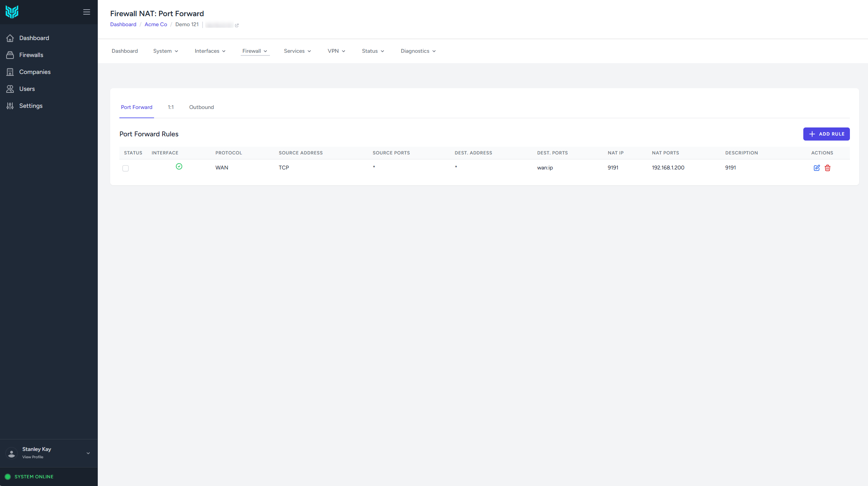The image size is (868, 486).
Task: Select checkbox for WAN TCP rule
Action: point(126,168)
